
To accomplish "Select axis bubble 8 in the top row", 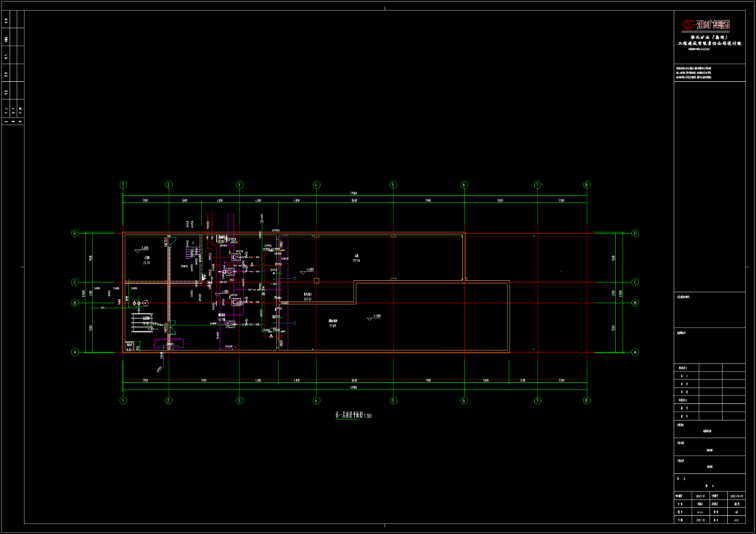I will tap(587, 185).
